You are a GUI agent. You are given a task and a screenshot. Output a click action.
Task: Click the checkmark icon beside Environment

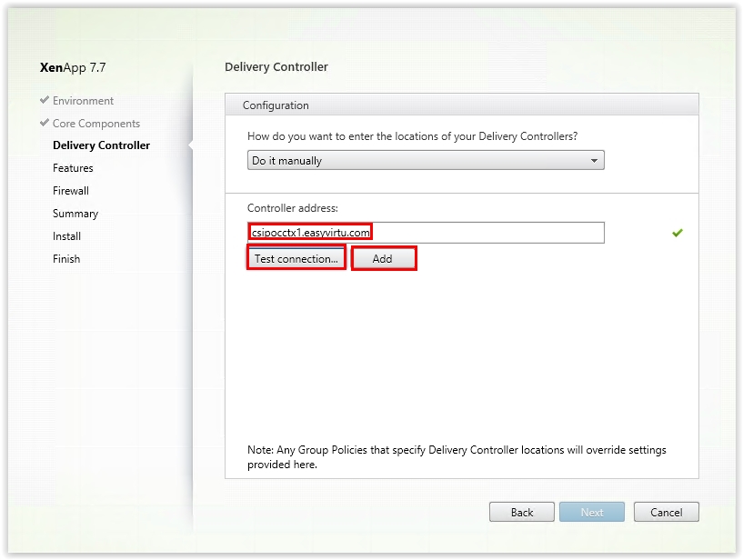point(45,100)
